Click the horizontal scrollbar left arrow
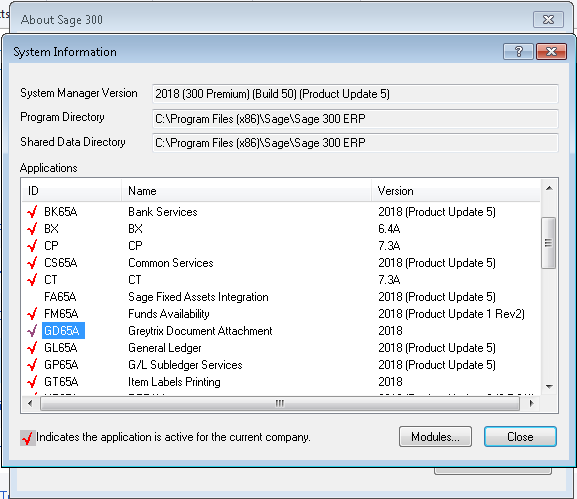577x499 pixels. pos(30,404)
